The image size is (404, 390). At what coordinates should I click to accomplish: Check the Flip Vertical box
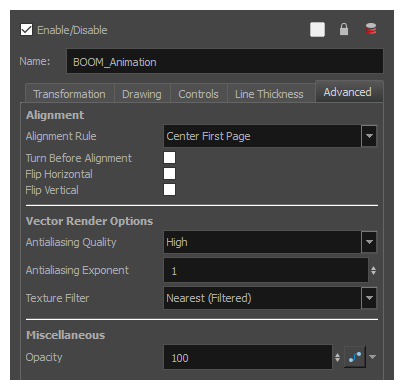tap(169, 190)
